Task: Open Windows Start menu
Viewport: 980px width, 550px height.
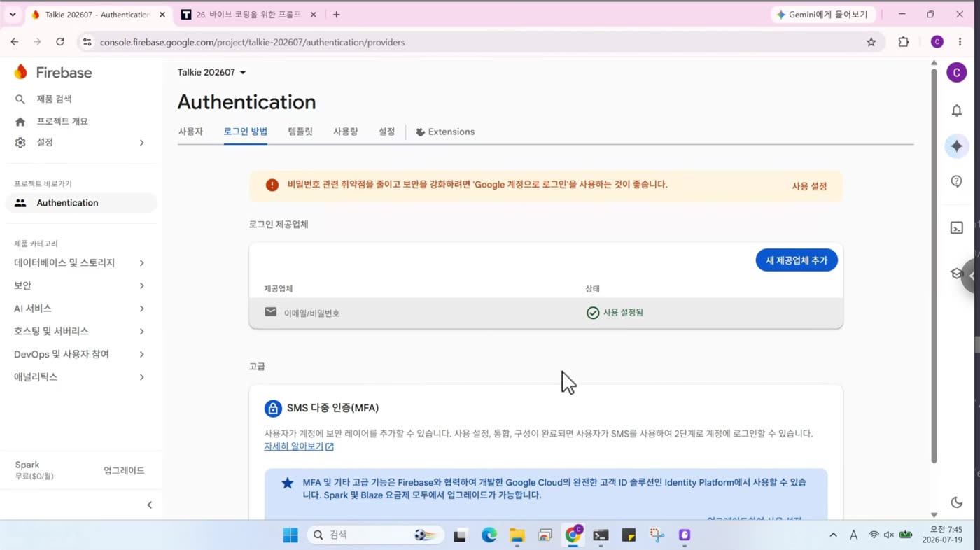Action: (290, 535)
